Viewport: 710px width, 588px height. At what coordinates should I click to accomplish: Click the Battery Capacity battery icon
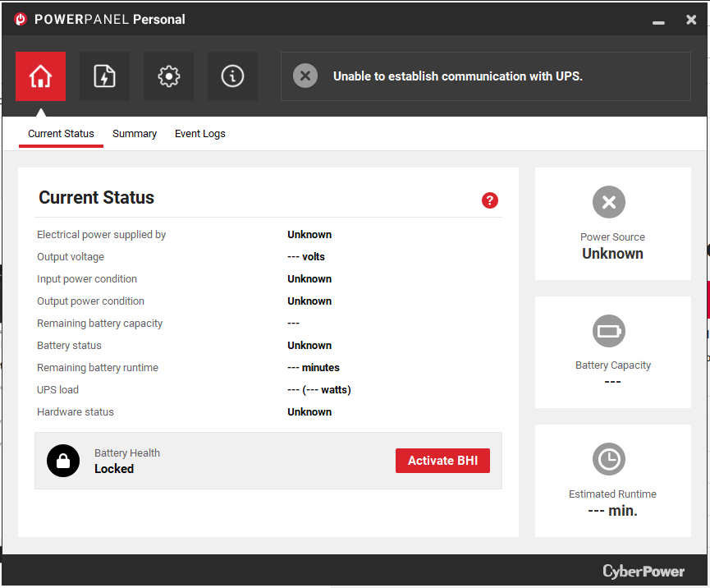609,331
